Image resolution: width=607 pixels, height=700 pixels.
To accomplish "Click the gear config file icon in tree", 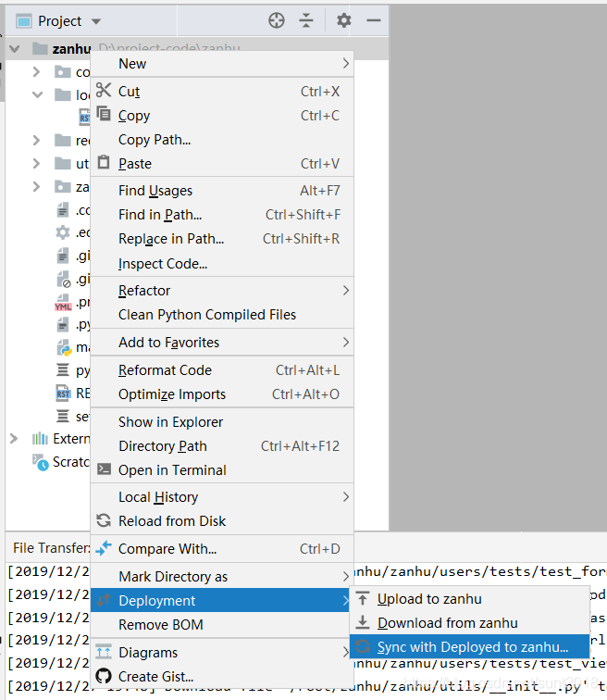I will [63, 232].
